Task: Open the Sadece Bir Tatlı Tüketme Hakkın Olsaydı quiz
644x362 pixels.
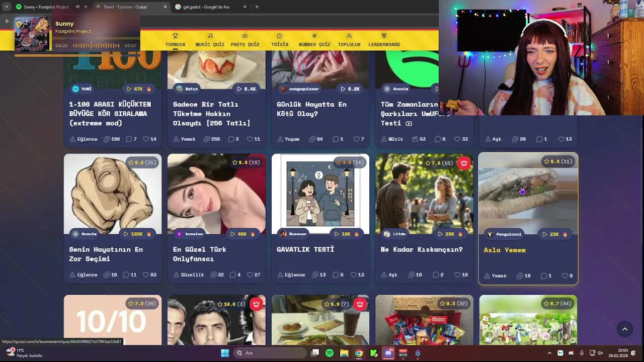Action: (211, 114)
